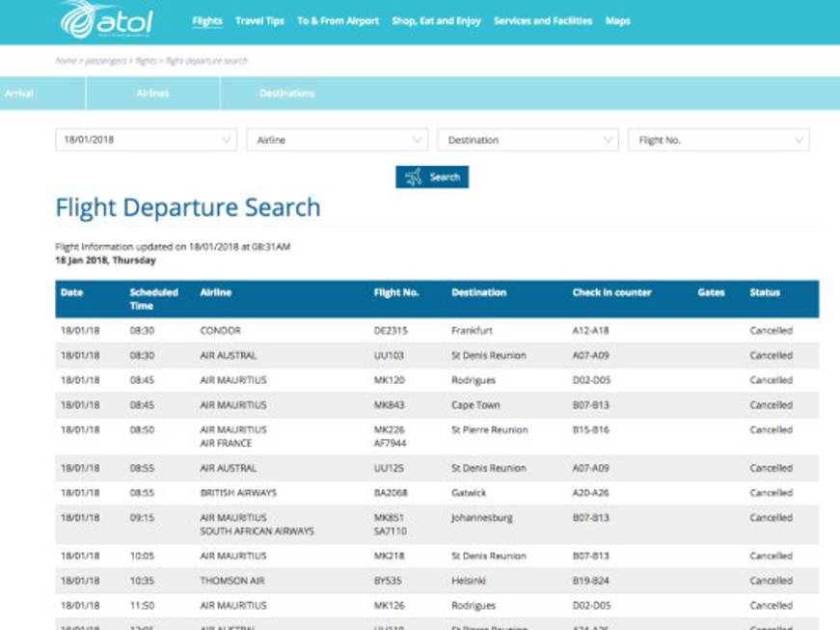Go to home breadcrumb link
This screenshot has height=630, width=840.
(x=66, y=61)
